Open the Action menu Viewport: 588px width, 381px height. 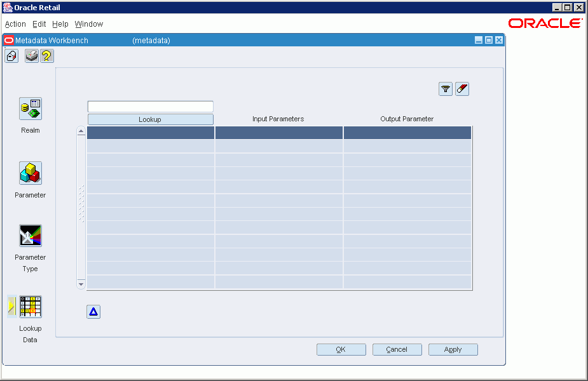[15, 24]
